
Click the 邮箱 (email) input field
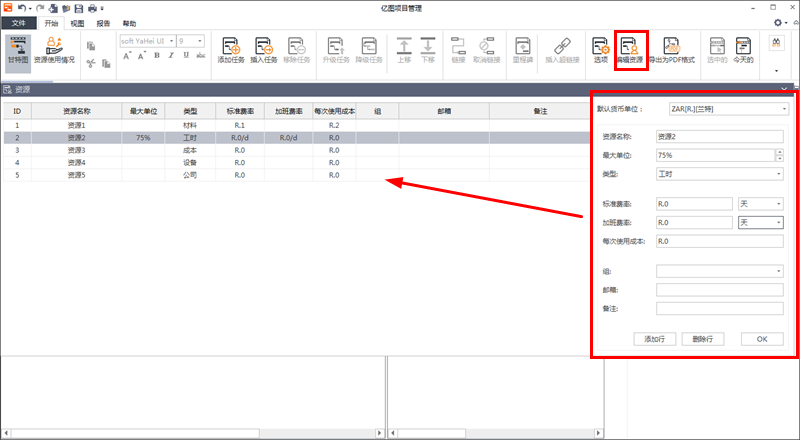[x=719, y=290]
